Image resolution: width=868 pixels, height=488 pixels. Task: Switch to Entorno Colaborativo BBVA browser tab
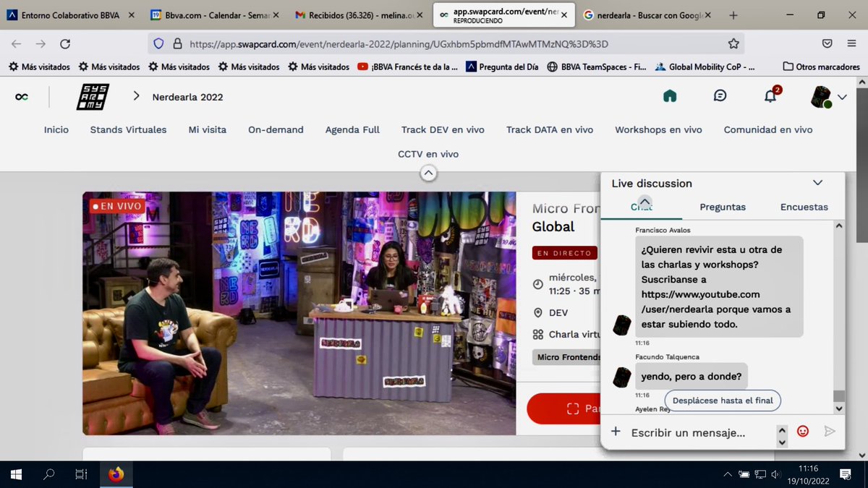(71, 14)
